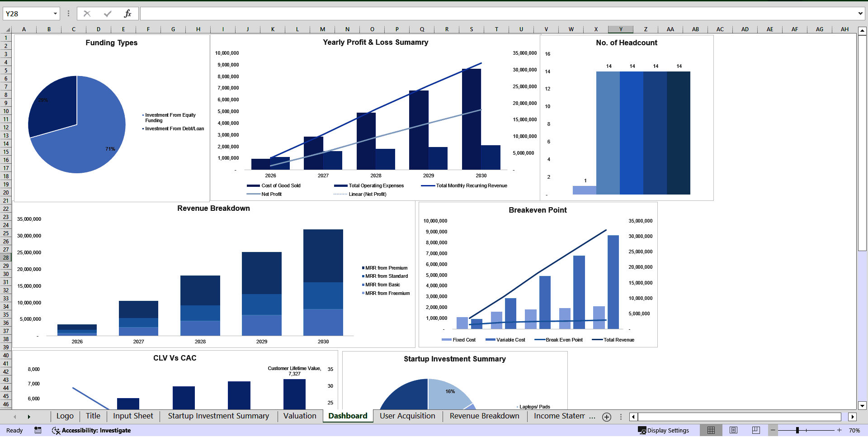Click the Cancel formula entry icon
Image resolution: width=868 pixels, height=437 pixels.
tap(87, 14)
